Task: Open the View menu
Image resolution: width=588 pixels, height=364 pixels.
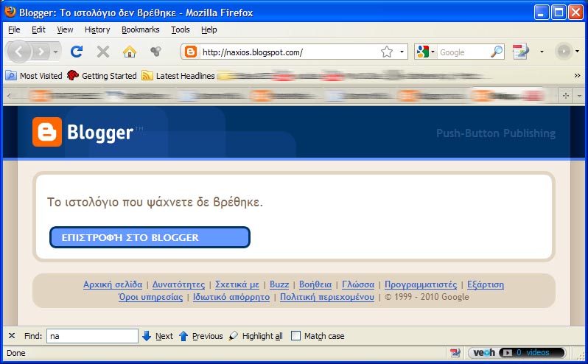Action: [65, 29]
